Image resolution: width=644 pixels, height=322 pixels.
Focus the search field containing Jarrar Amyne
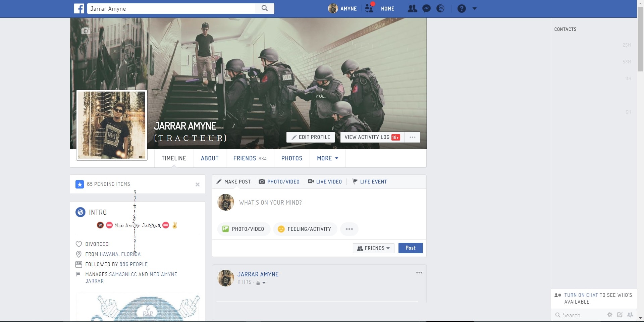coord(171,8)
